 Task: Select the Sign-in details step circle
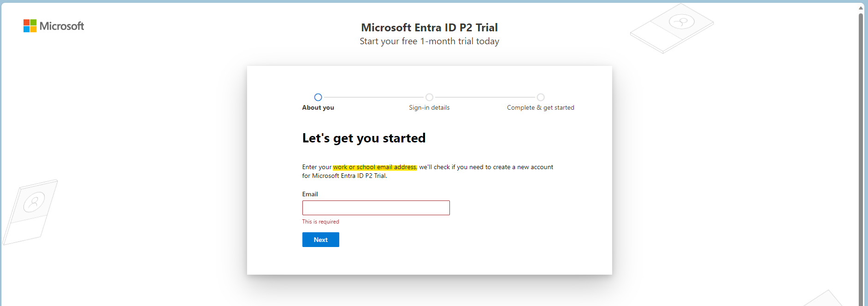click(429, 97)
